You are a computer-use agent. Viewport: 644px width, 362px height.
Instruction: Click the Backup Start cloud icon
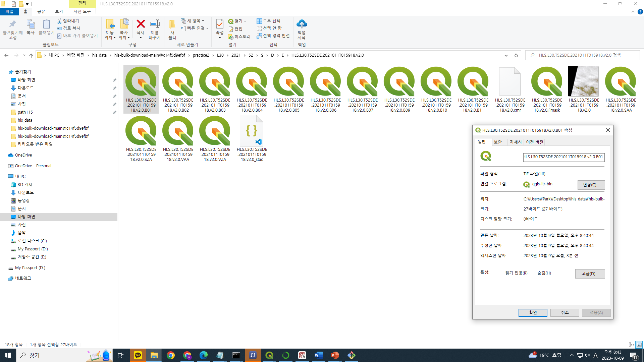pyautogui.click(x=302, y=24)
